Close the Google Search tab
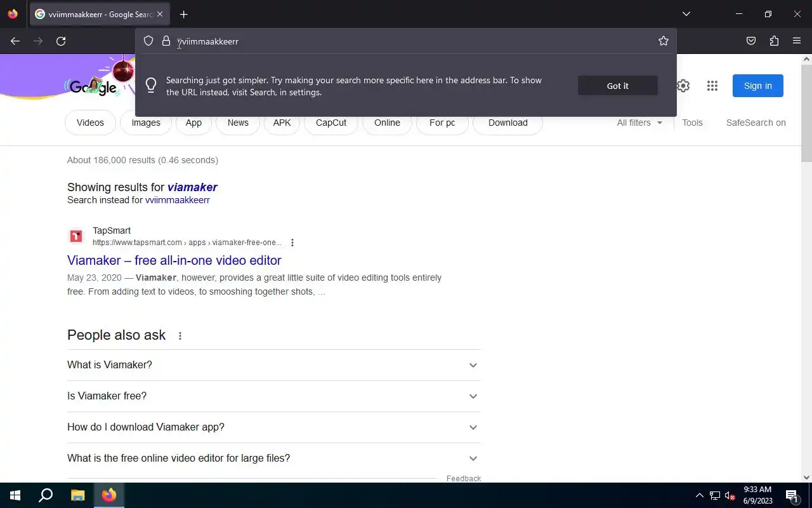The height and width of the screenshot is (508, 812). coord(160,14)
